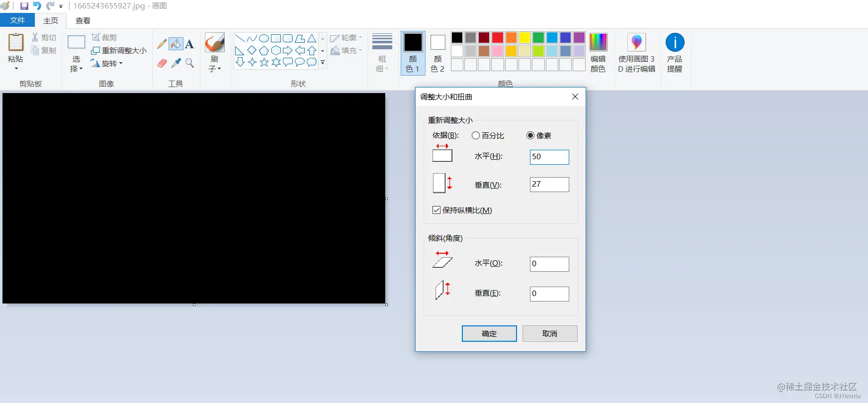Image resolution: width=868 pixels, height=403 pixels.
Task: Pick the purple color swatch
Action: point(579,37)
